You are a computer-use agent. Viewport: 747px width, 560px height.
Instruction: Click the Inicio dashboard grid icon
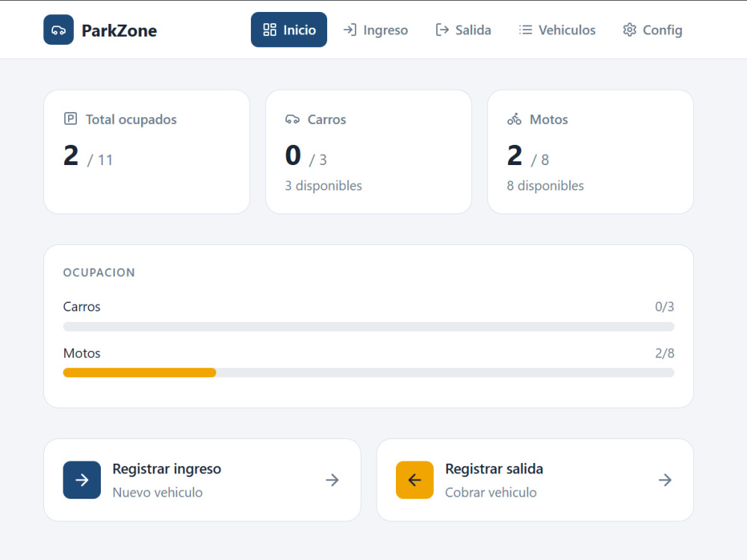[270, 30]
